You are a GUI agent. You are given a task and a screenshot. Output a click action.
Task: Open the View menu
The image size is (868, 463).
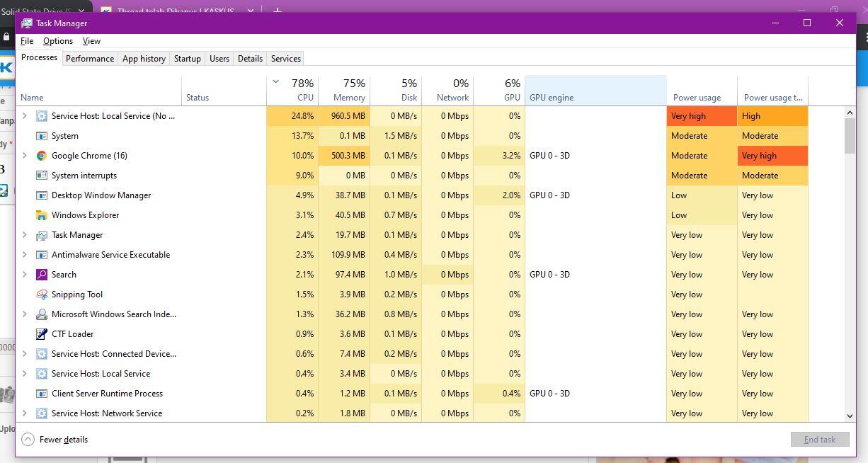tap(91, 41)
